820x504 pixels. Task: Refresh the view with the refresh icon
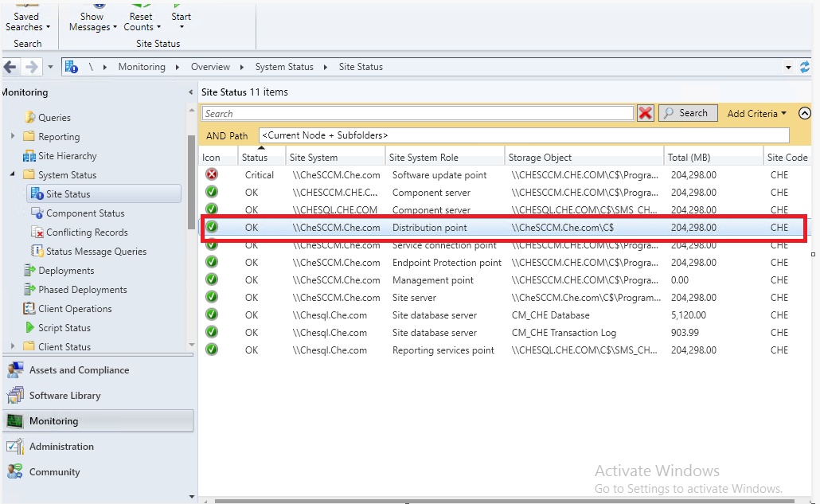(804, 67)
